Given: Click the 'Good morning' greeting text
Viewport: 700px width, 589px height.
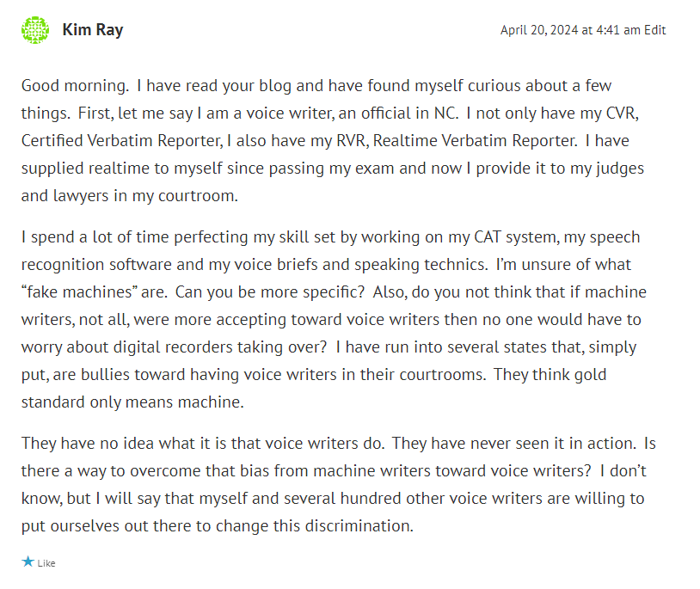Looking at the screenshot, I should [74, 86].
